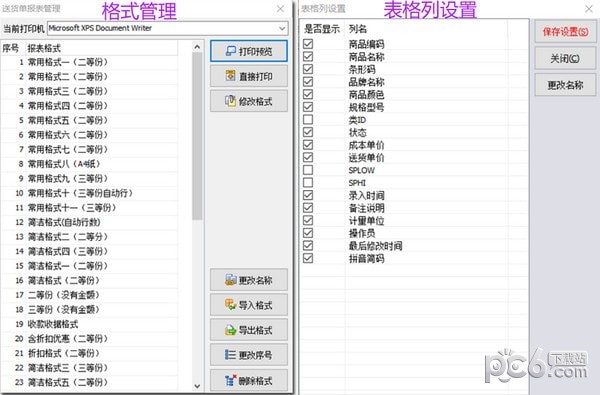The height and width of the screenshot is (395, 600).
Task: Select row 简洁格式(自动行数)
Action: [x=89, y=222]
